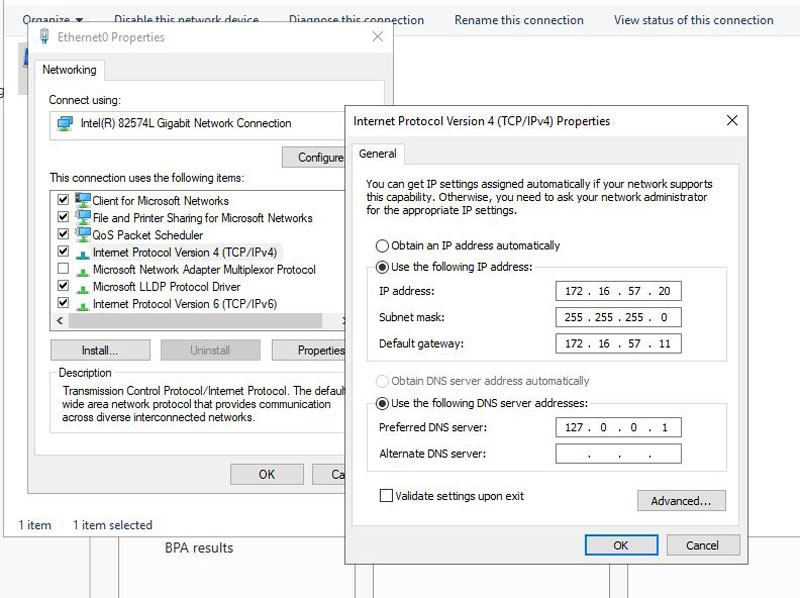The width and height of the screenshot is (800, 598).
Task: Switch to the Networking tab
Action: pyautogui.click(x=69, y=70)
